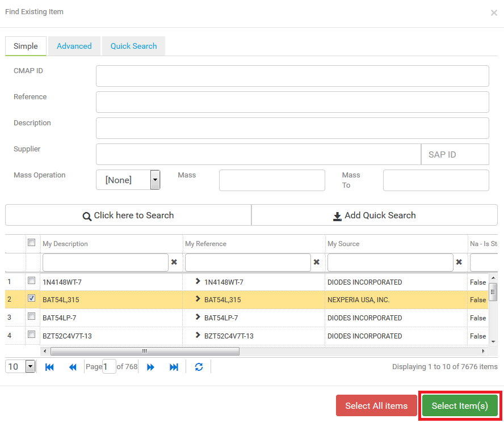Open the Mass Operation dropdown

tap(155, 180)
